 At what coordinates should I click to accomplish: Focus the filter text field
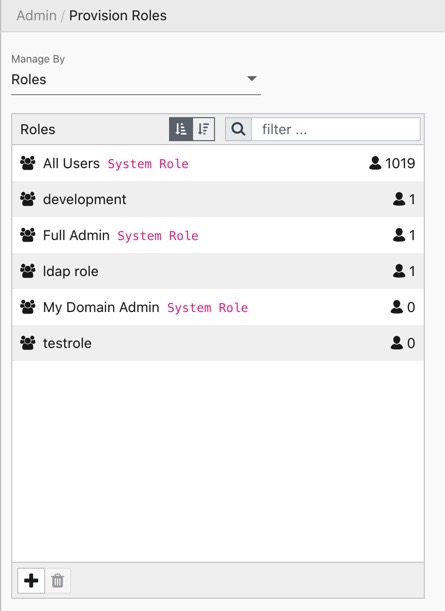click(x=336, y=129)
